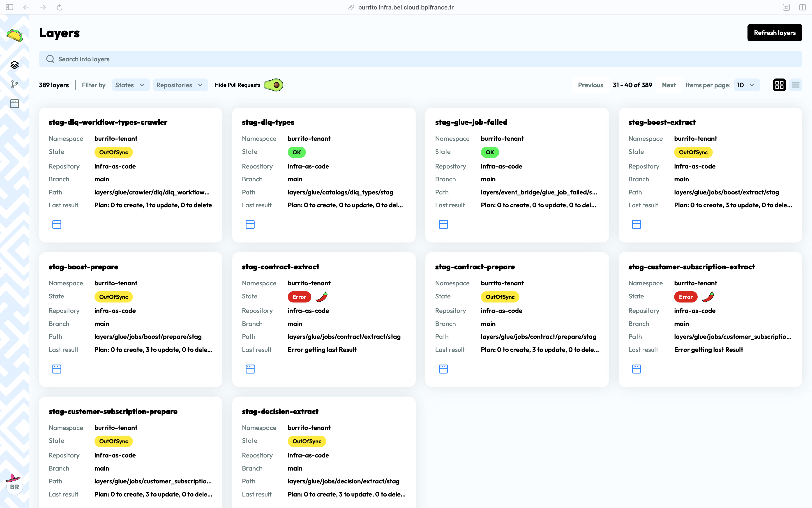Click the chili pepper on stag-customer-subscription-extract
The width and height of the screenshot is (812, 508).
click(708, 296)
